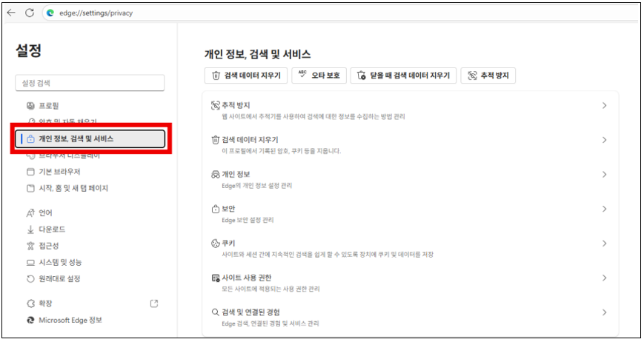644x342 pixels.
Task: Click the page refresh icon
Action: (30, 13)
